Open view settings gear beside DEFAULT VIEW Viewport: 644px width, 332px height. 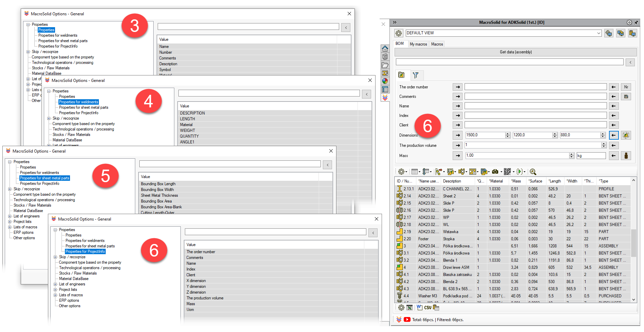[x=399, y=33]
